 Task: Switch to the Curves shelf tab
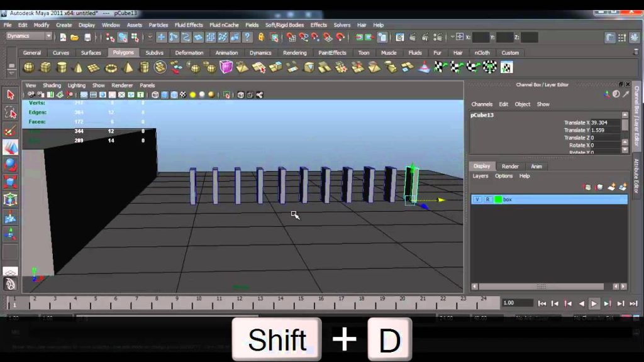61,53
